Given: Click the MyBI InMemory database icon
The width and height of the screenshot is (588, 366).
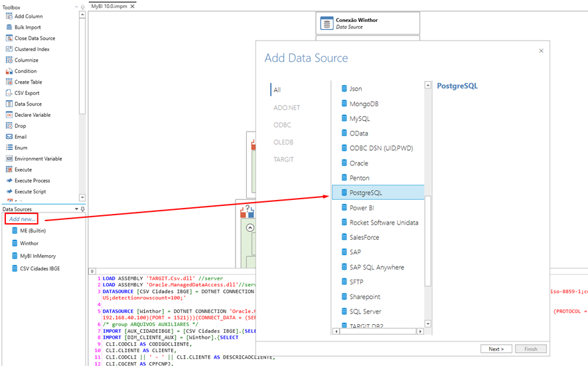Looking at the screenshot, I should [15, 256].
